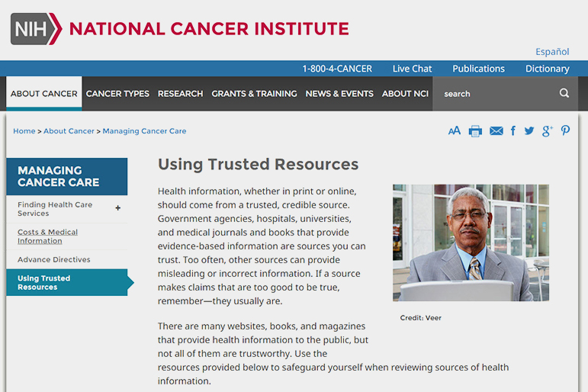Click the font resize AA icon
The width and height of the screenshot is (588, 392).
454,131
